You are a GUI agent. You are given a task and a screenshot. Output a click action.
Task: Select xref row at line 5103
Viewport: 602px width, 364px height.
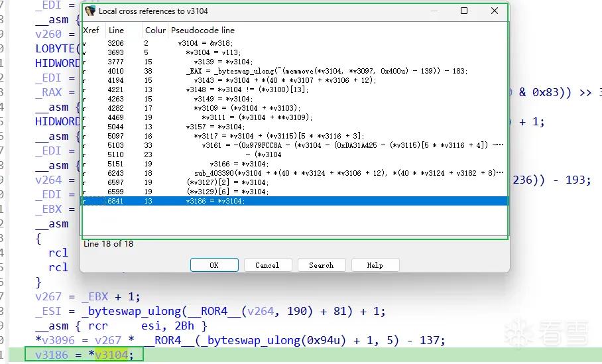295,145
